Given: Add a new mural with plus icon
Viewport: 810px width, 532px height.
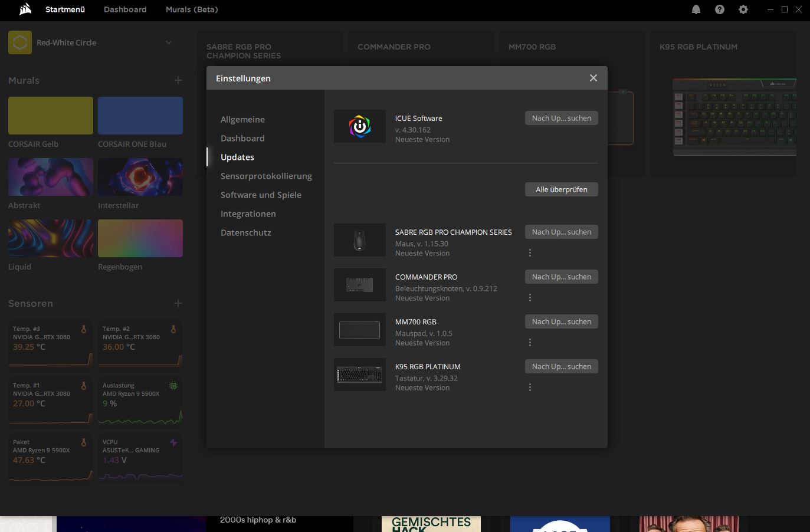Looking at the screenshot, I should click(x=178, y=80).
